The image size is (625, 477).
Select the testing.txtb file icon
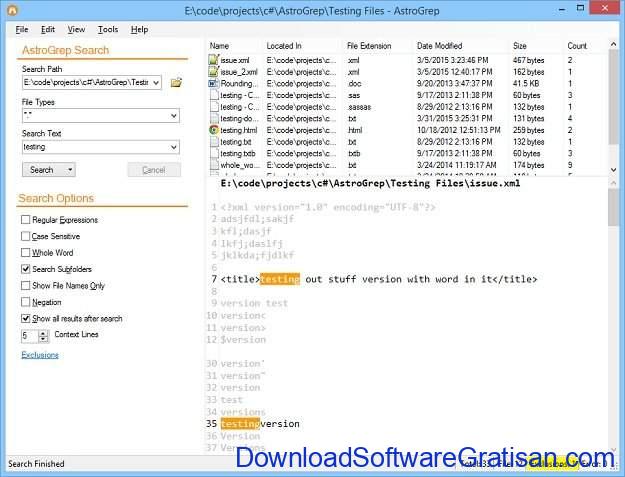[214, 153]
